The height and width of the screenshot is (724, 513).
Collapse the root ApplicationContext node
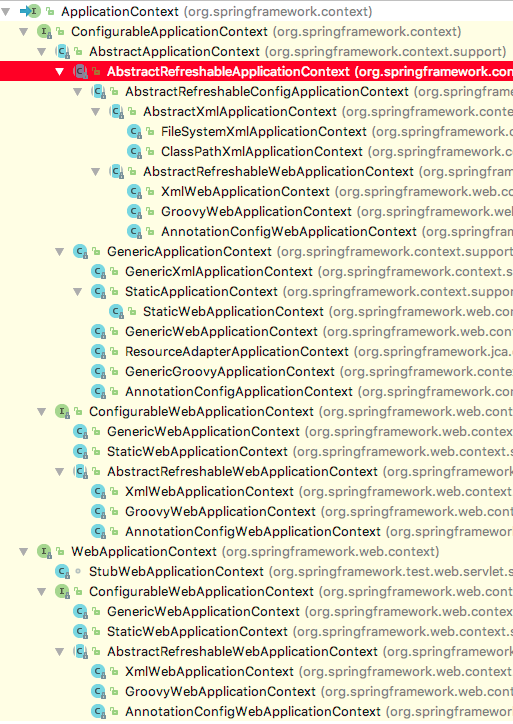click(6, 12)
